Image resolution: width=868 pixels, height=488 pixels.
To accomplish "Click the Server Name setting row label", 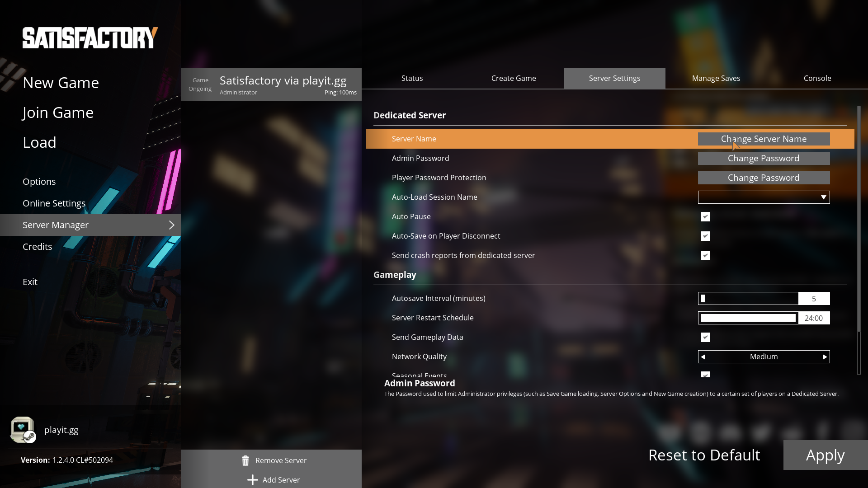I will pyautogui.click(x=414, y=139).
